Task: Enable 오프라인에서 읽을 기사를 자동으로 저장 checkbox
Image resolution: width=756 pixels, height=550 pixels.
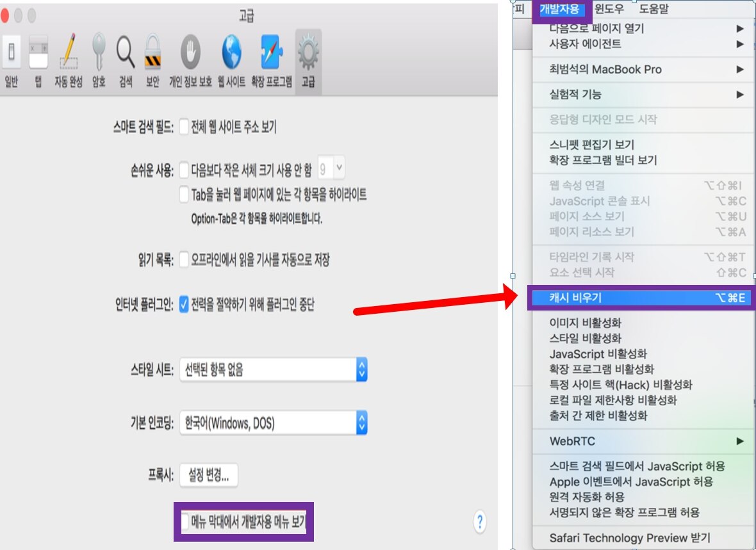Action: click(x=185, y=259)
